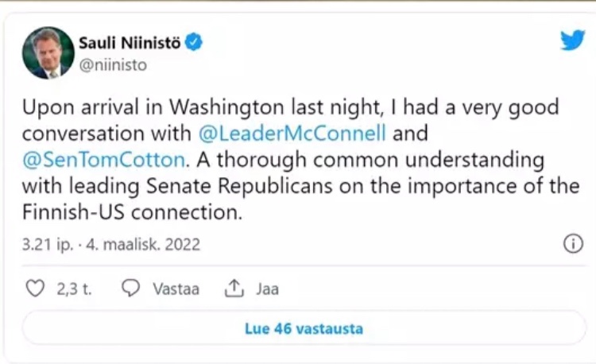
Task: Open Sauli Niinistö's profile photo
Action: (48, 52)
